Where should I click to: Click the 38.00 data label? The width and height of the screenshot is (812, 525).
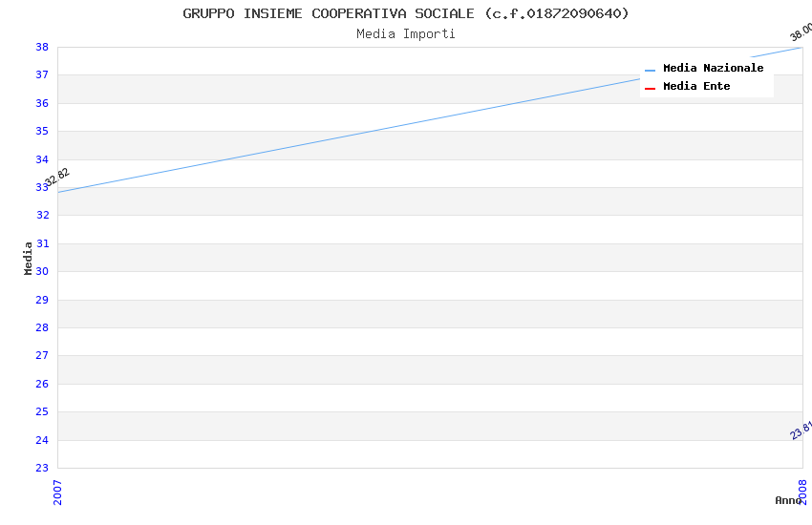click(x=801, y=32)
